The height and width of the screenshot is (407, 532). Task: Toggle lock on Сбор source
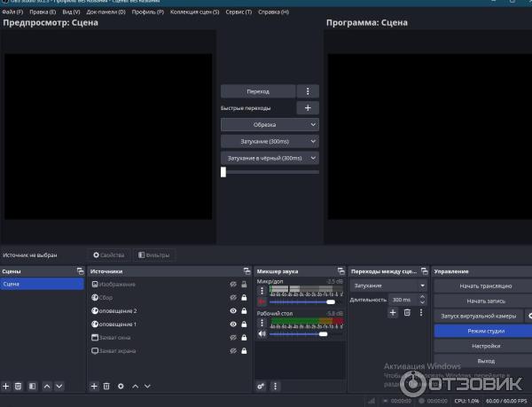click(244, 297)
